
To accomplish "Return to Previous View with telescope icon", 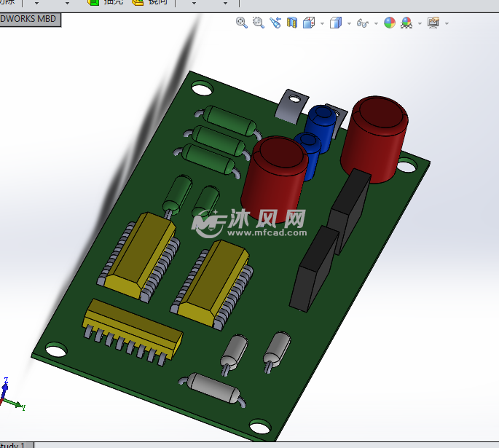I will (x=275, y=23).
